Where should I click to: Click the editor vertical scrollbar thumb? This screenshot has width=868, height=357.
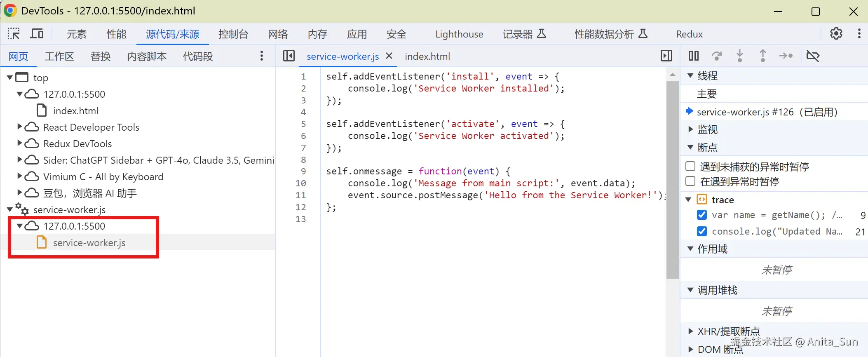click(672, 180)
